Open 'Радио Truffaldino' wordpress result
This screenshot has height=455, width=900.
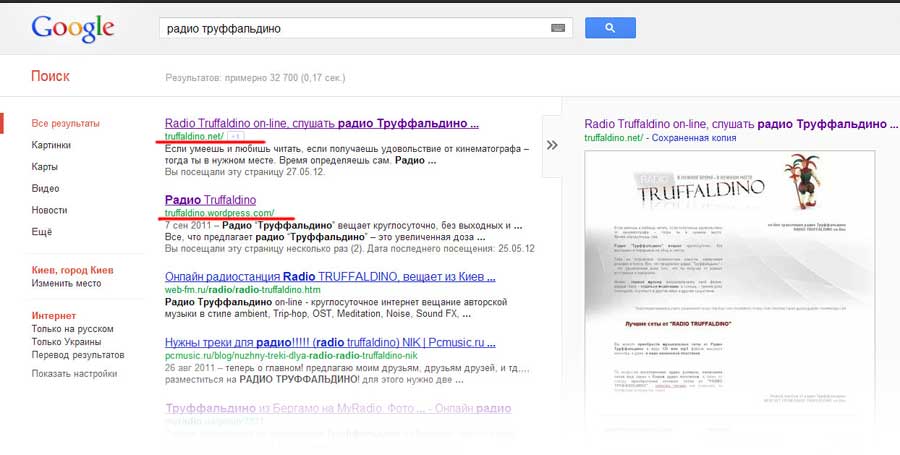(x=211, y=200)
